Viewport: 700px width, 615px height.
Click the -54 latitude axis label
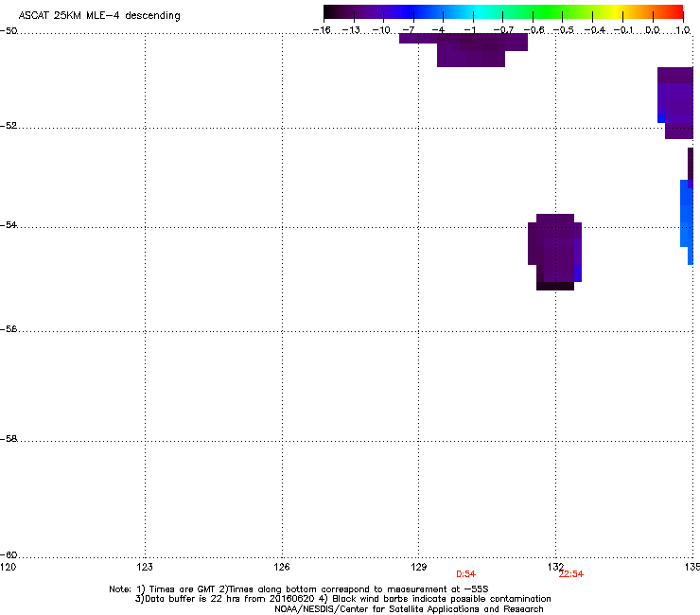click(9, 224)
